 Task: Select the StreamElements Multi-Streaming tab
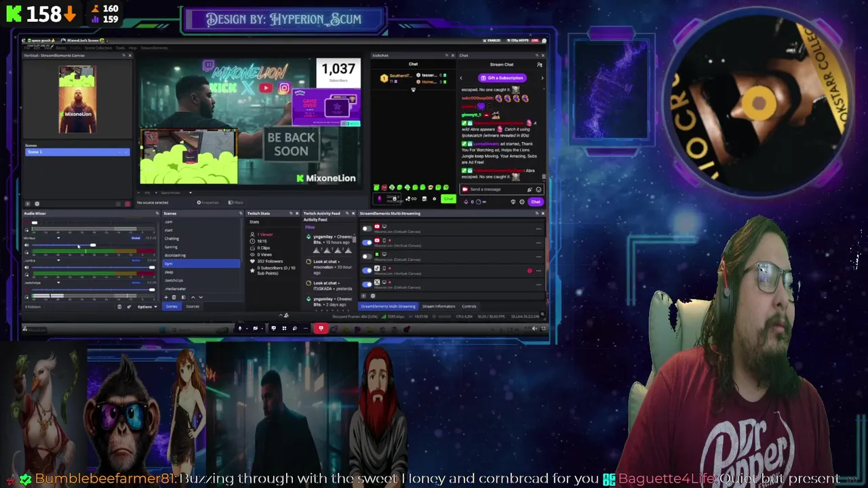click(x=389, y=306)
